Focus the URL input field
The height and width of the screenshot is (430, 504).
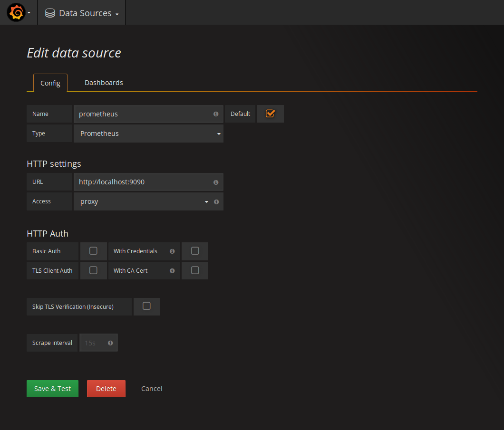[x=148, y=182]
